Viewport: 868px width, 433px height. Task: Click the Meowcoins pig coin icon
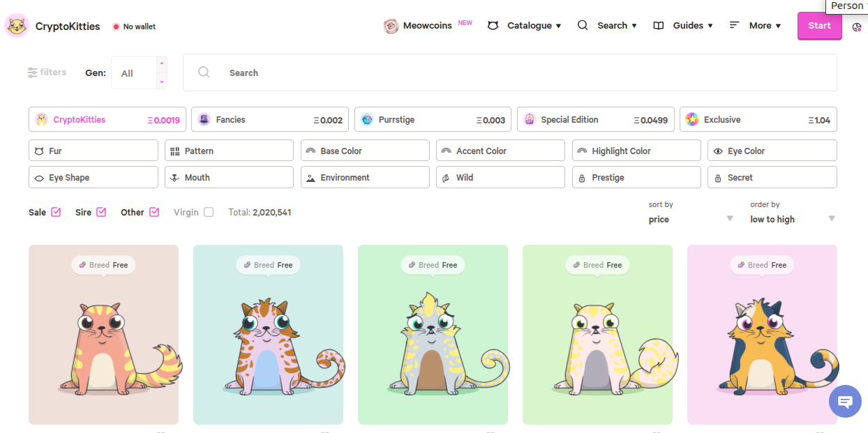pos(391,26)
